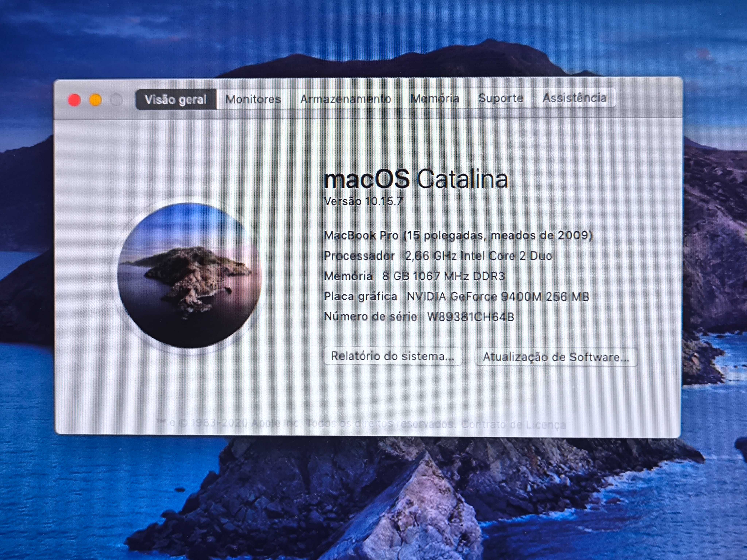Click the Número de série label
This screenshot has height=560, width=747.
click(x=370, y=317)
